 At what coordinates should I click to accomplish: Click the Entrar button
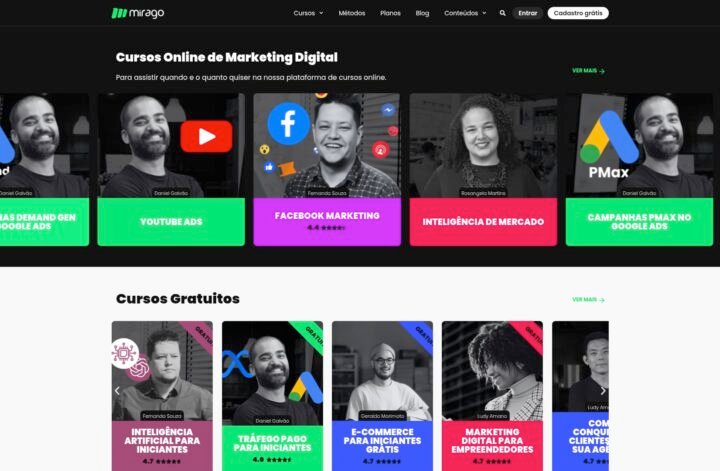point(528,13)
